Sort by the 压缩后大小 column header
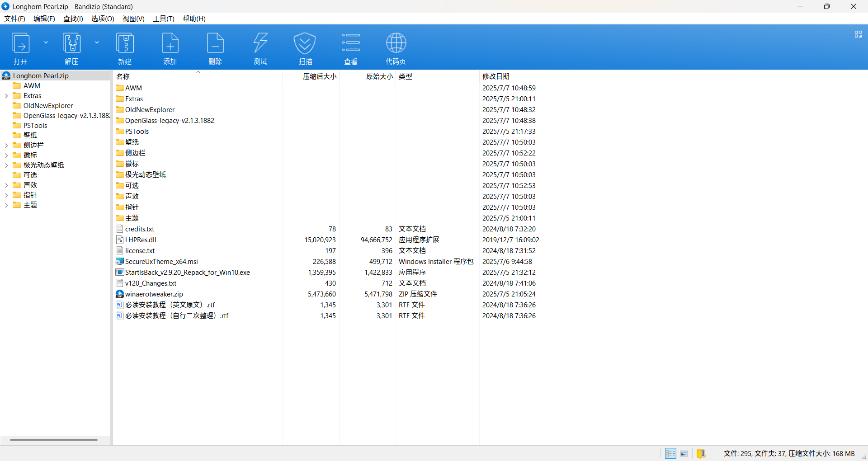Image resolution: width=868 pixels, height=461 pixels. point(311,76)
